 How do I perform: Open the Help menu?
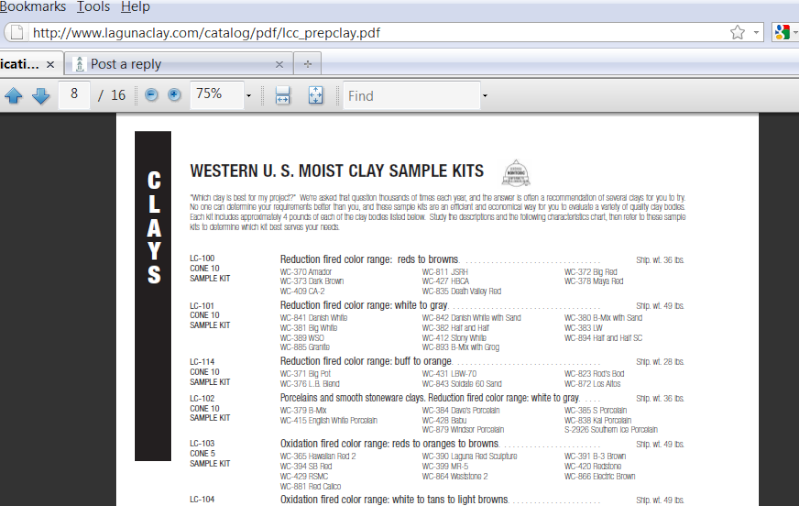136,7
